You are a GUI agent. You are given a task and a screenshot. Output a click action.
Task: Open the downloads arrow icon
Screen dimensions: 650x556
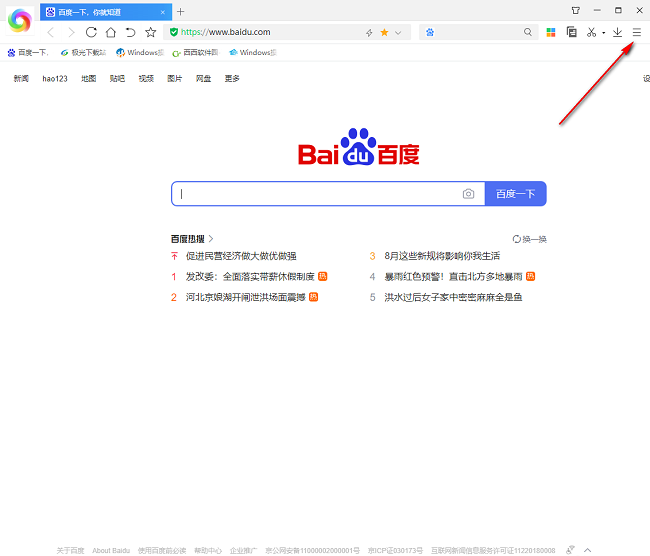click(x=617, y=32)
